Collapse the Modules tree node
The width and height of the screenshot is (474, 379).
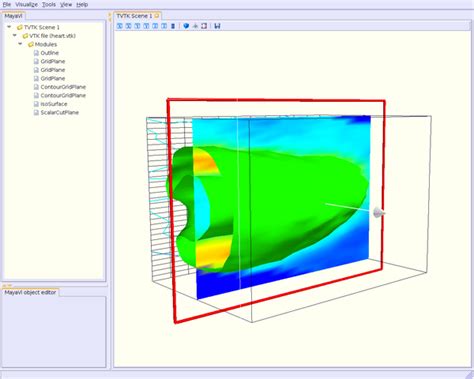click(20, 44)
